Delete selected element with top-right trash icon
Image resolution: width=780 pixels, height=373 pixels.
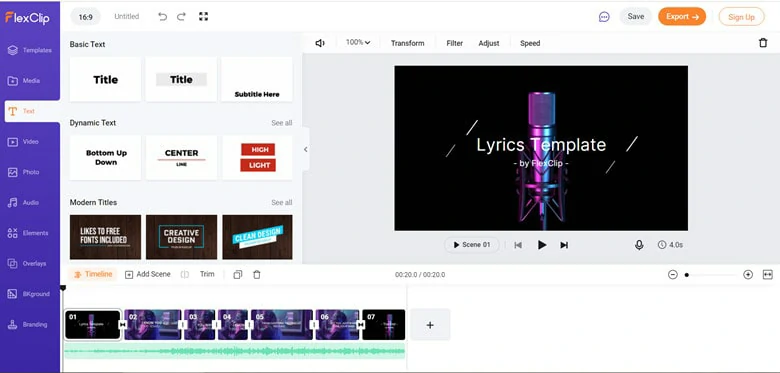[763, 43]
